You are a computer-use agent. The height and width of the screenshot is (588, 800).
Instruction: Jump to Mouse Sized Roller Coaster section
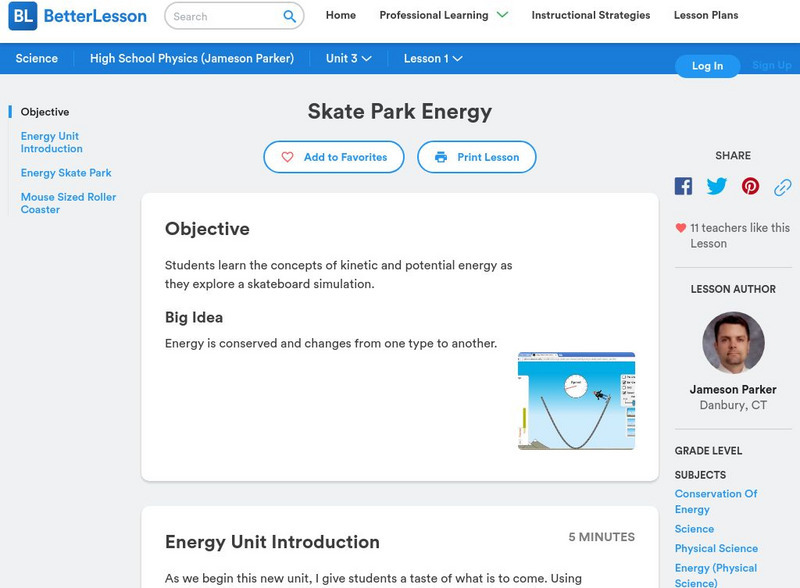click(68, 203)
